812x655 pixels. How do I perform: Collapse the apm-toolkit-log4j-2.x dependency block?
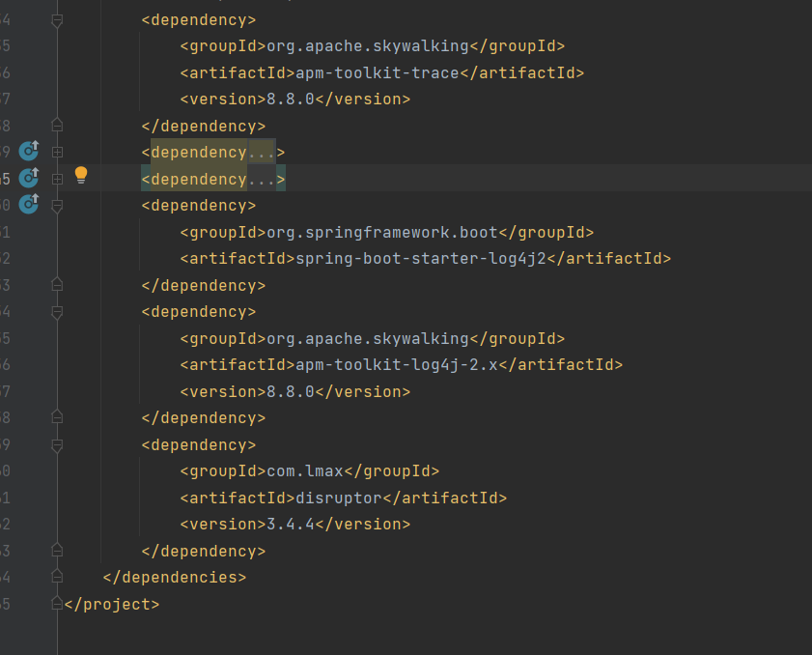(58, 312)
